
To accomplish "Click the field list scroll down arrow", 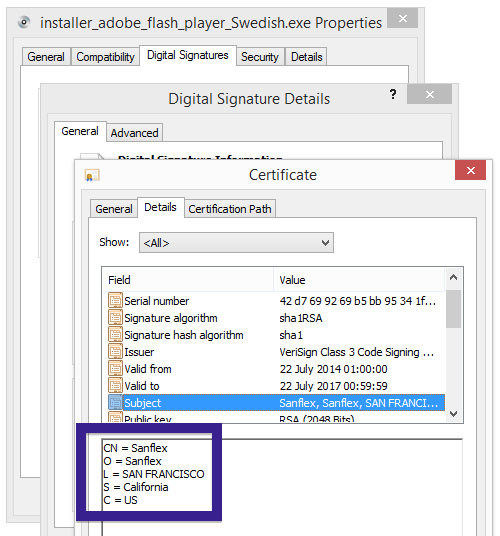I will [x=454, y=414].
